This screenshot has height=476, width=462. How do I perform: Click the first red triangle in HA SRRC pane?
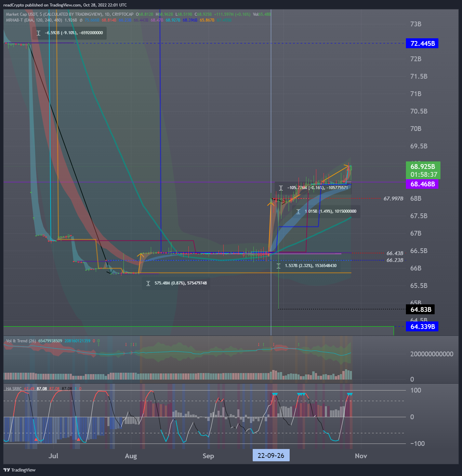[x=36, y=439]
